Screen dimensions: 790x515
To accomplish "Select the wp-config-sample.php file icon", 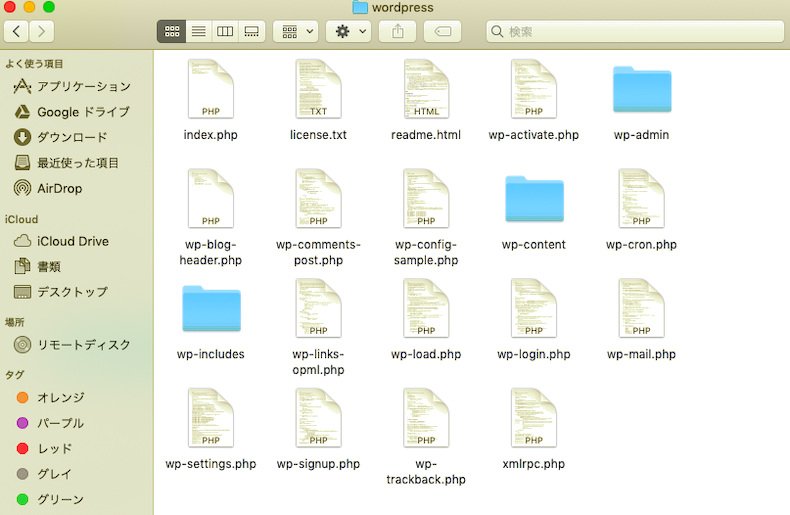I will point(426,199).
